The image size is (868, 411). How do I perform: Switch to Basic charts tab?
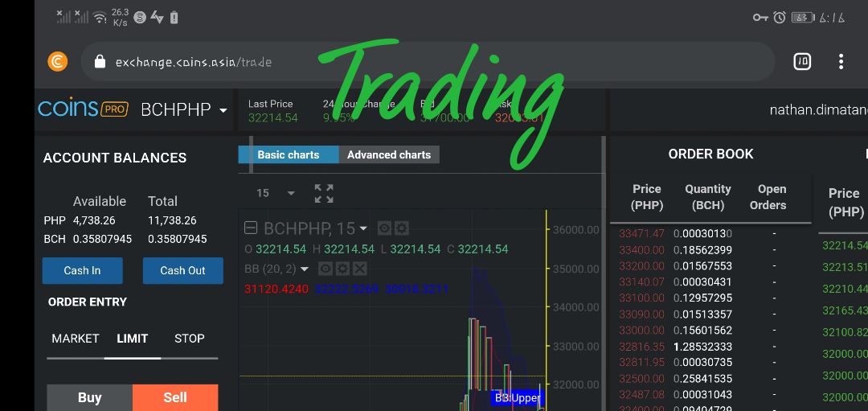point(289,154)
